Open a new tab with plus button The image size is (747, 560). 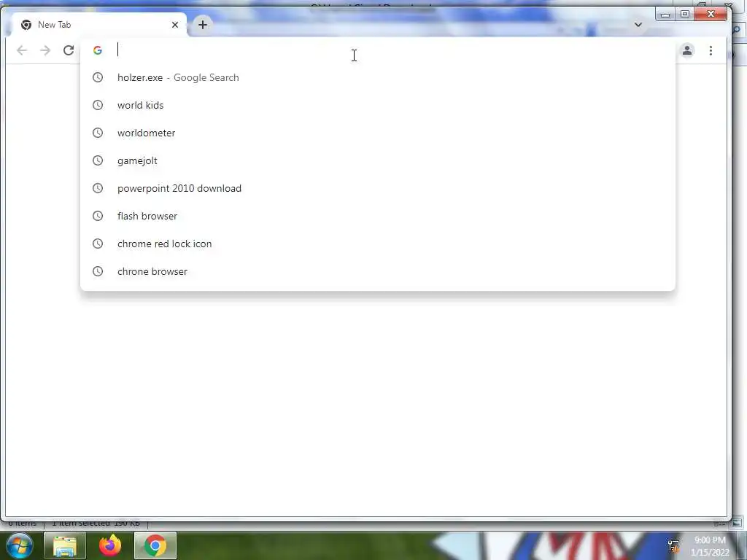(x=203, y=25)
